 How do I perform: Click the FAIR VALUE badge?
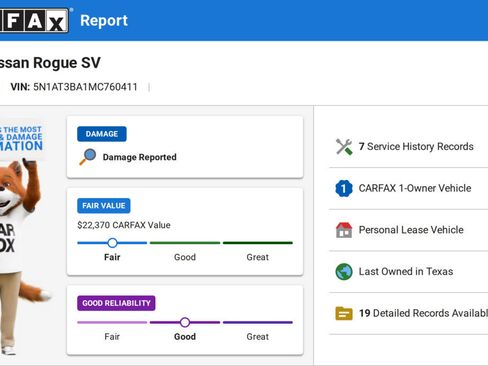point(104,206)
